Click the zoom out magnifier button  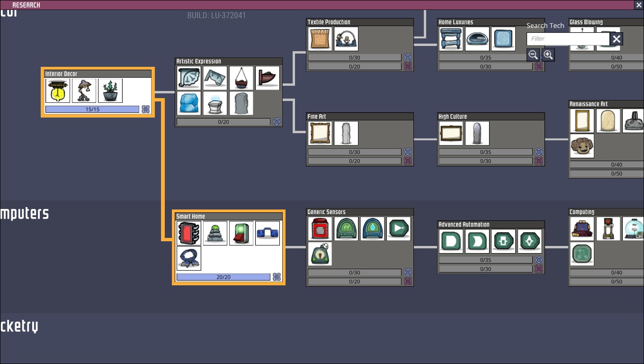pyautogui.click(x=533, y=55)
